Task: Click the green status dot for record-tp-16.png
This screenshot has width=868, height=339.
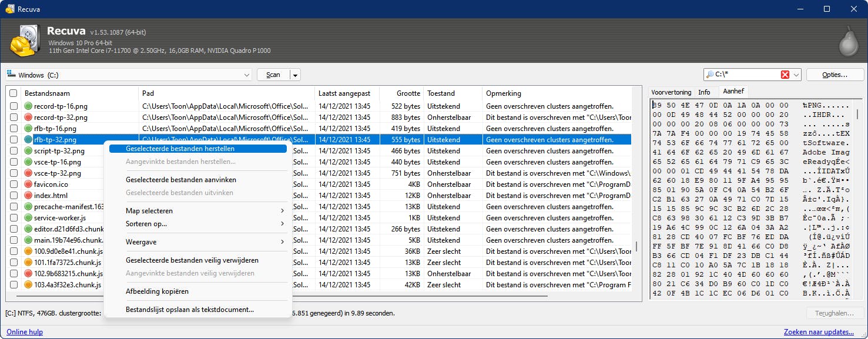Action: pyautogui.click(x=28, y=106)
